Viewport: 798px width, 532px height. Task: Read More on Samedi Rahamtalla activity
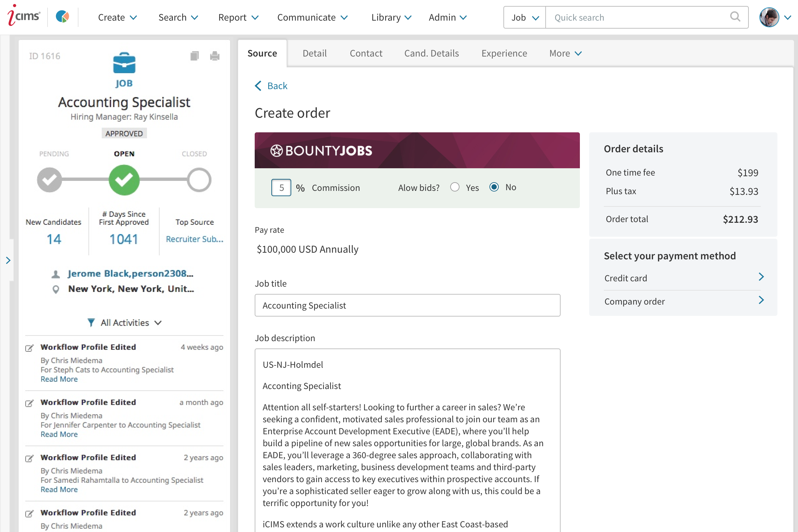[59, 489]
